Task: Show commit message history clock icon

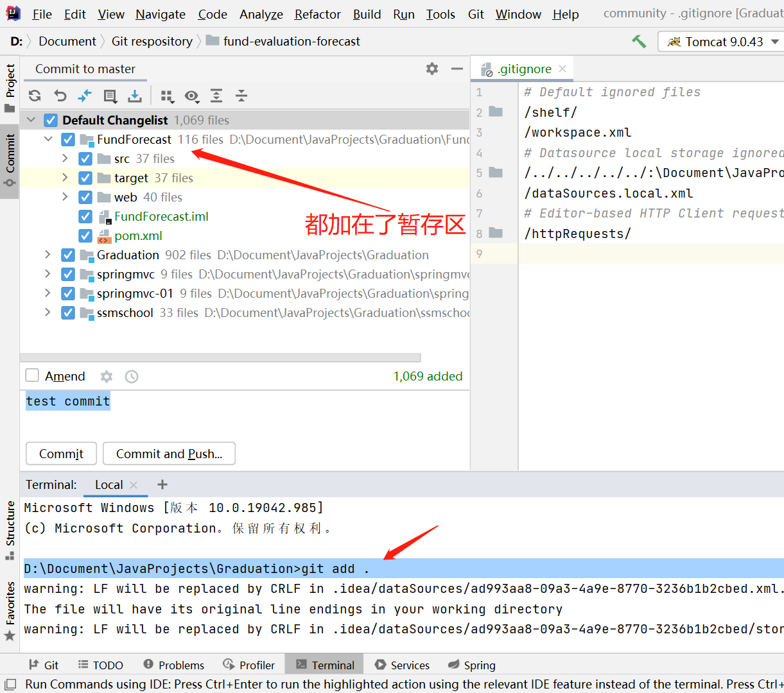Action: tap(132, 377)
